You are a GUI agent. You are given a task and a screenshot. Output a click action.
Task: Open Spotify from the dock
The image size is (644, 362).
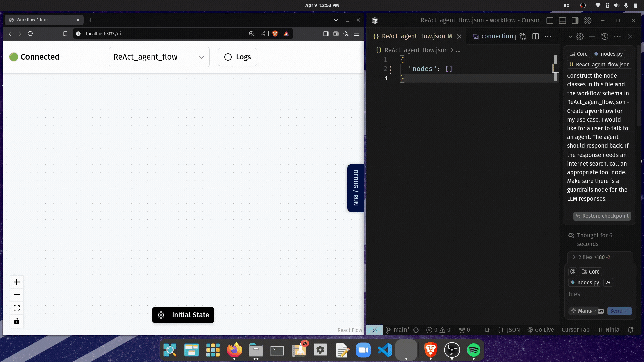[473, 350]
